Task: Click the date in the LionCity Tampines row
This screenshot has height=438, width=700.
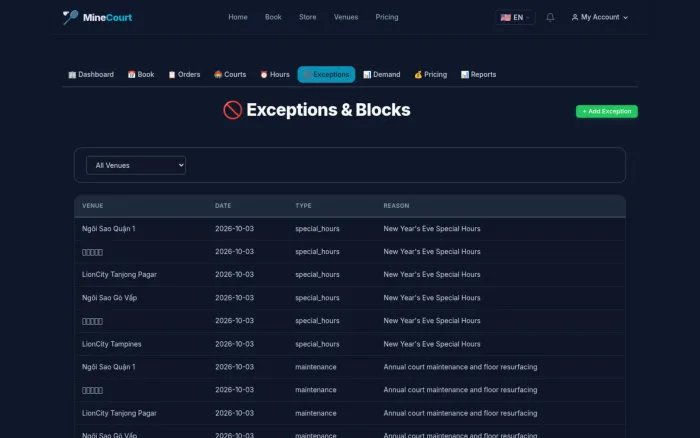Action: [x=234, y=344]
